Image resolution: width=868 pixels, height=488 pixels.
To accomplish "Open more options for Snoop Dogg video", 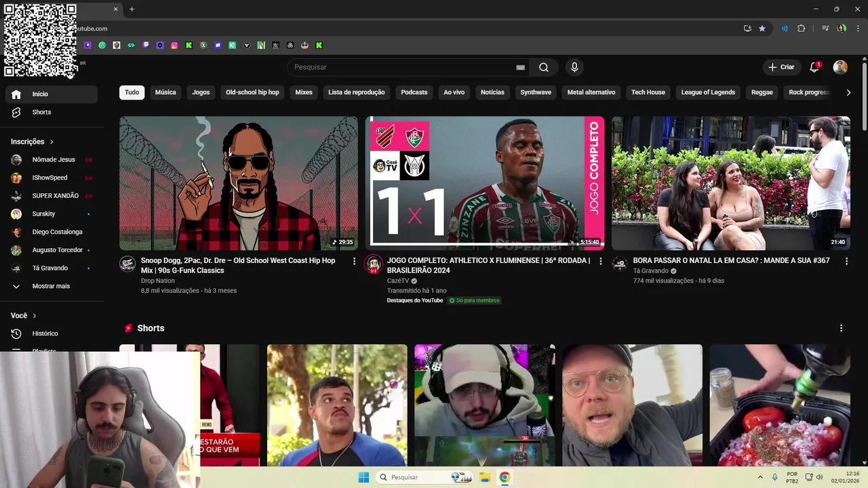I will point(354,261).
